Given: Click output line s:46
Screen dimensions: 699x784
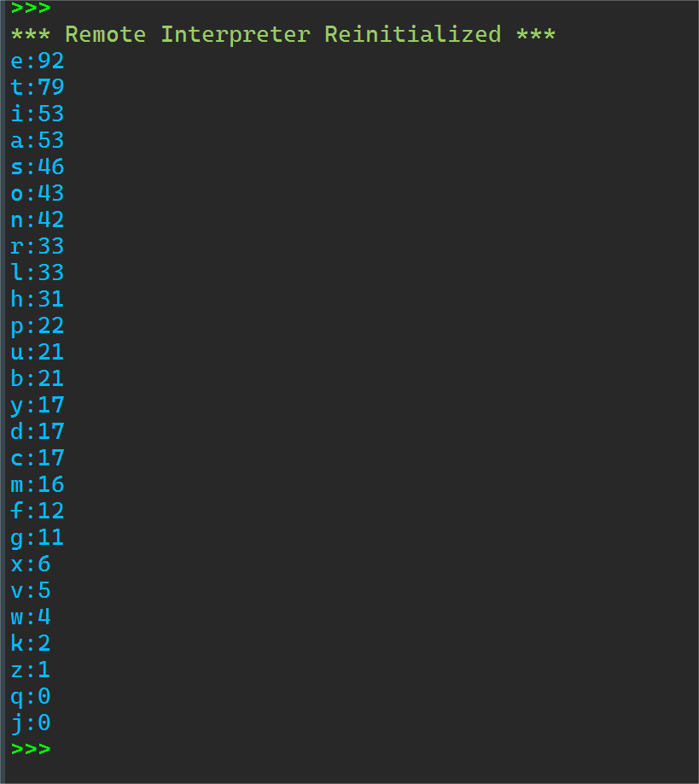Looking at the screenshot, I should point(38,167).
